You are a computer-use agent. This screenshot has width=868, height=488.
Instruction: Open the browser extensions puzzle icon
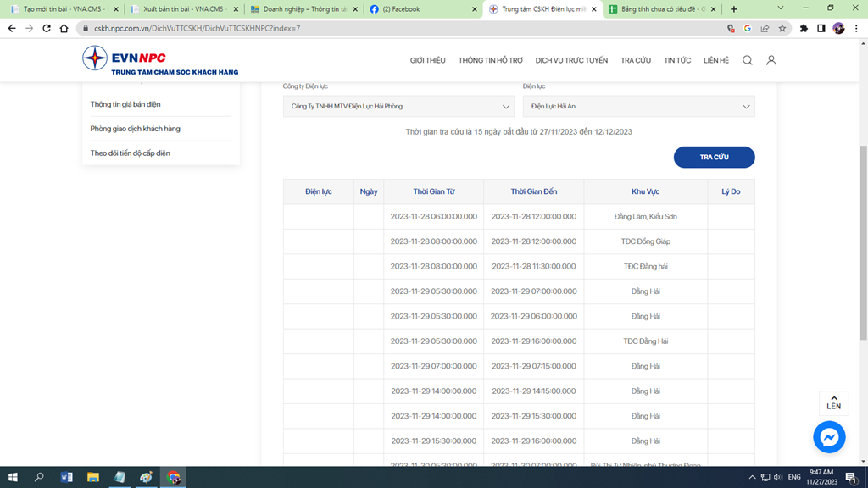[804, 28]
